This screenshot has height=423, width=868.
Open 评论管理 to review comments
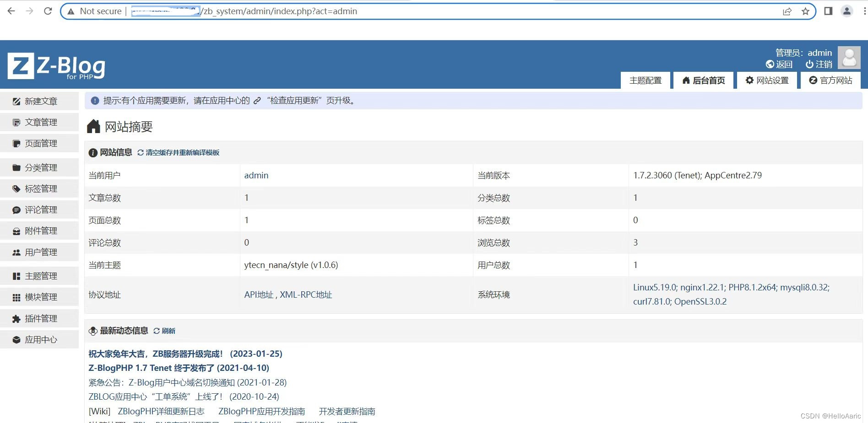point(40,209)
